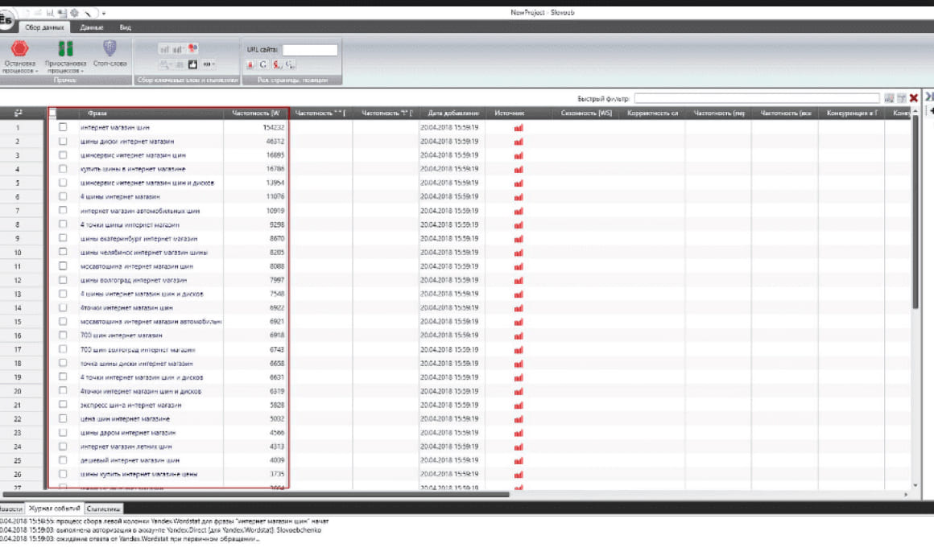Expand the 'Остановка процессов' dropdown arrow

[x=37, y=71]
